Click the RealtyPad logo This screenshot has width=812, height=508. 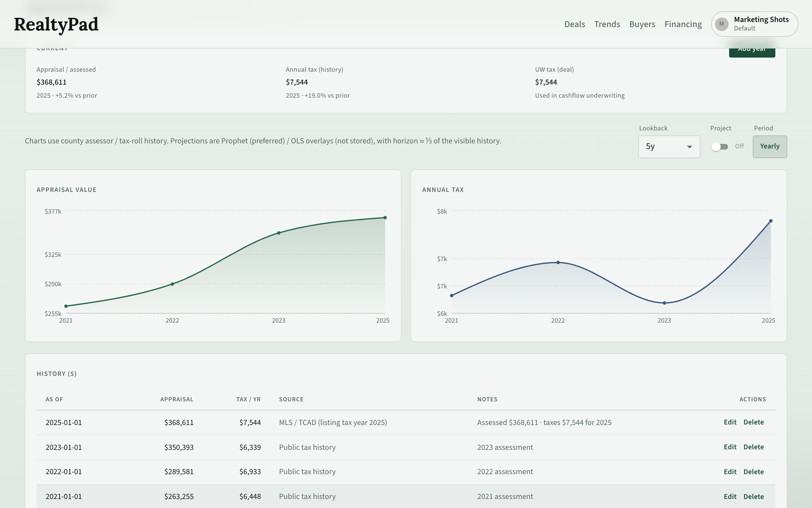56,25
